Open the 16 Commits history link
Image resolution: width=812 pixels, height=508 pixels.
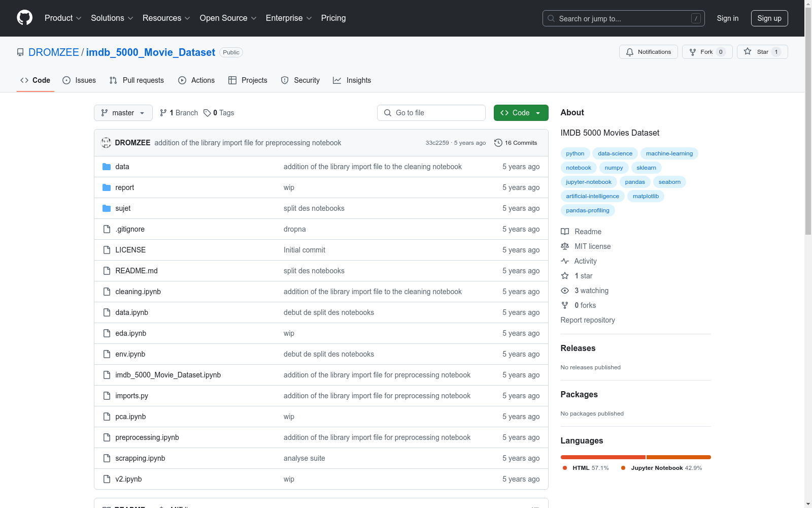pos(516,143)
